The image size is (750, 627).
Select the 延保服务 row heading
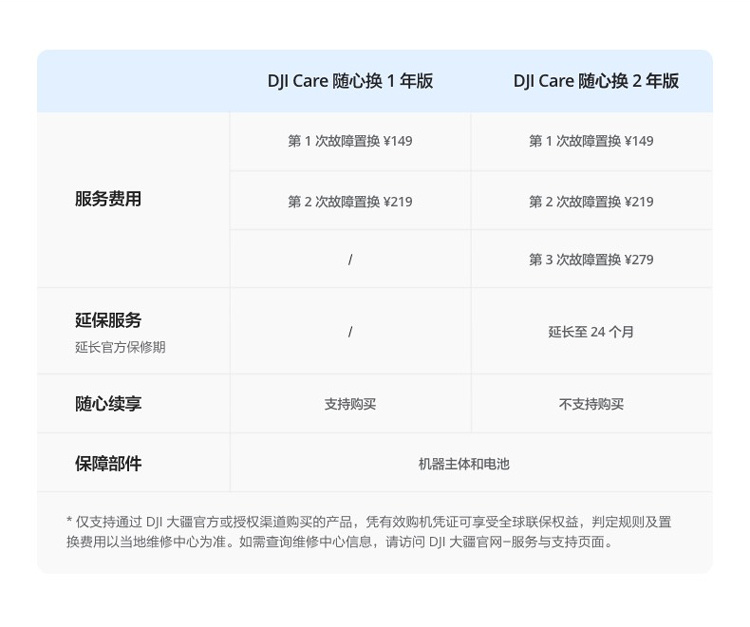click(x=108, y=320)
